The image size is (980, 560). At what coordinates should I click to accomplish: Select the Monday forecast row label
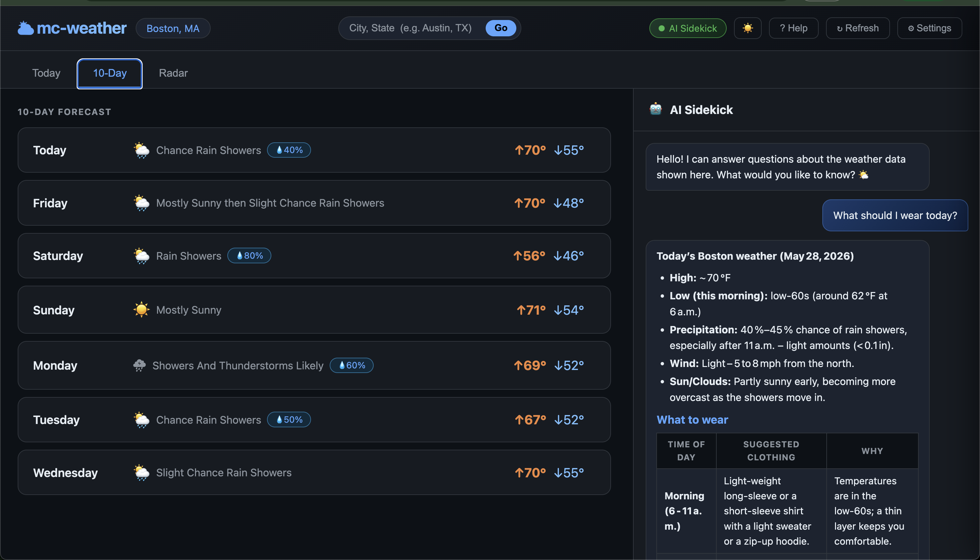[x=55, y=365]
